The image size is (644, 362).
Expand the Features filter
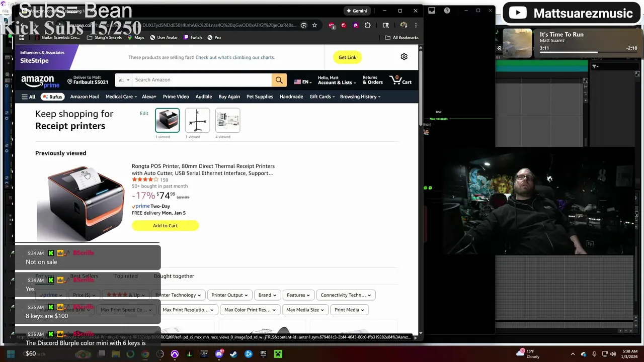click(x=298, y=295)
